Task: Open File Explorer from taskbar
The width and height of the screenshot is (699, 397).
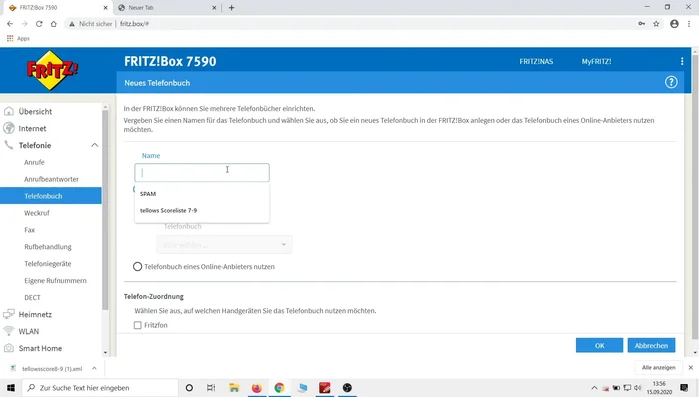Action: (x=234, y=388)
